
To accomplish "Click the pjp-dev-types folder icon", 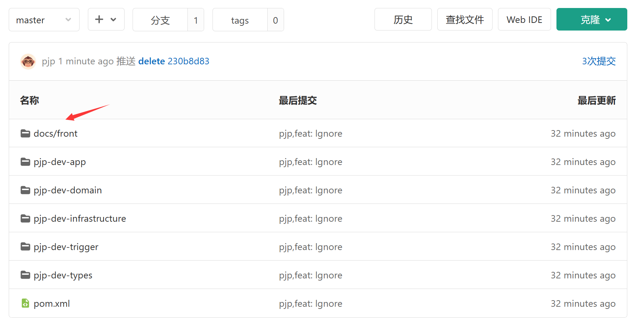I will [25, 275].
